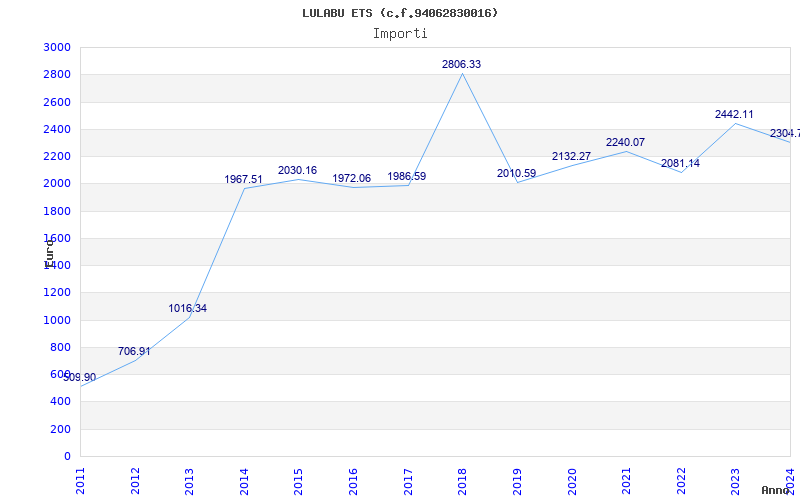The width and height of the screenshot is (800, 500).
Task: Select the 509.90 data label
Action: click(x=80, y=378)
